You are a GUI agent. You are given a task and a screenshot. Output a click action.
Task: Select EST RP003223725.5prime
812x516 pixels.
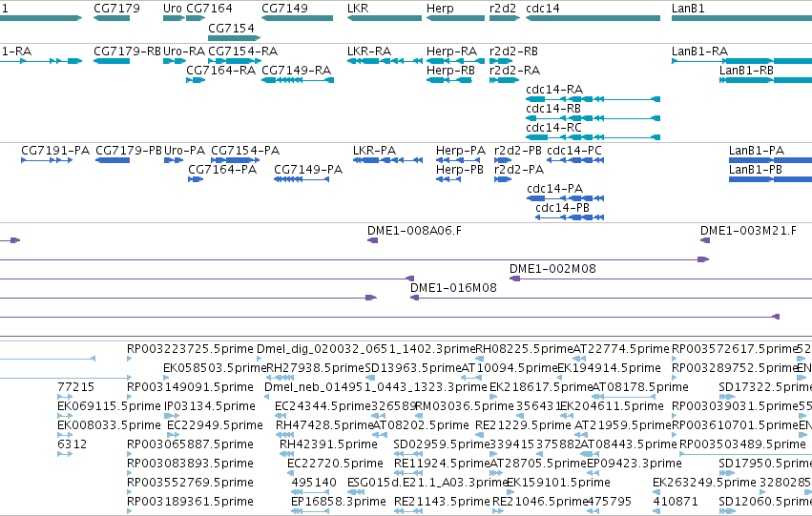pos(129,359)
